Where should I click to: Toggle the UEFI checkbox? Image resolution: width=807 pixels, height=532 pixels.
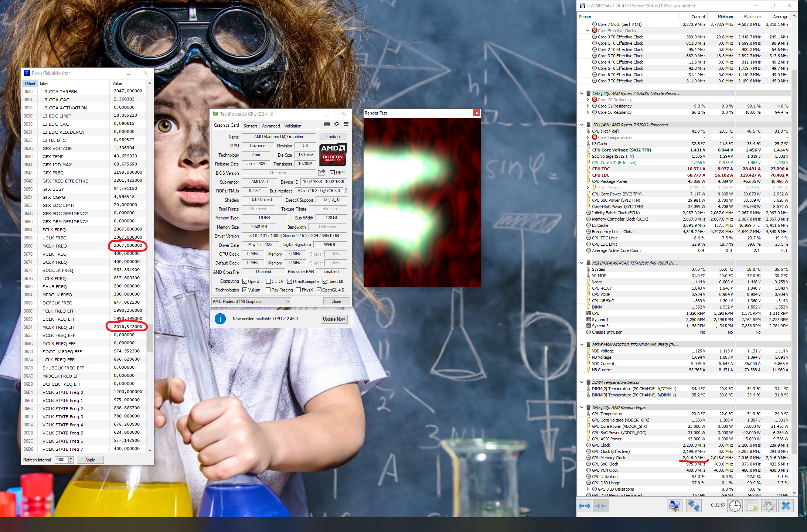point(332,173)
